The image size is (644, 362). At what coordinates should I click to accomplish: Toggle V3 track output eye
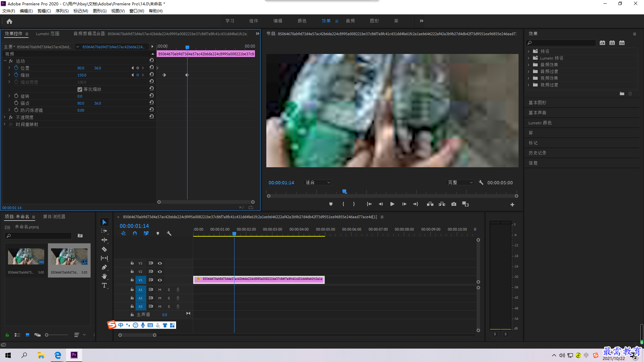point(160,263)
